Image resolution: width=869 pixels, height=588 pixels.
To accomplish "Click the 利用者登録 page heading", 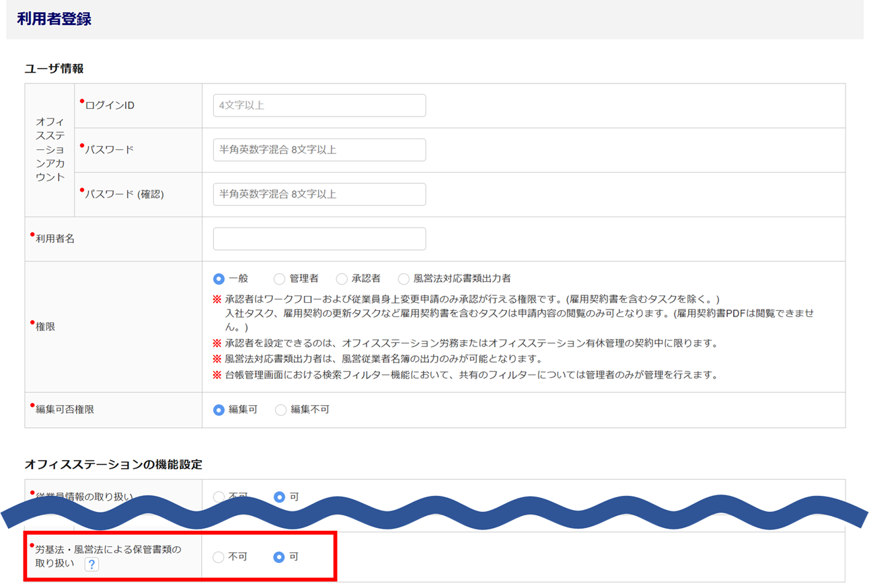I will [54, 19].
